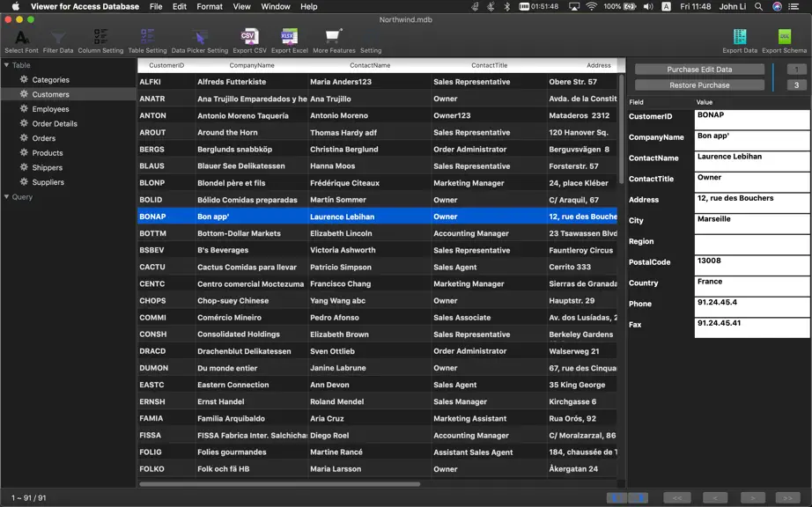Click the City field showing Marseille
Viewport: 812px width, 507px height.
point(752,224)
